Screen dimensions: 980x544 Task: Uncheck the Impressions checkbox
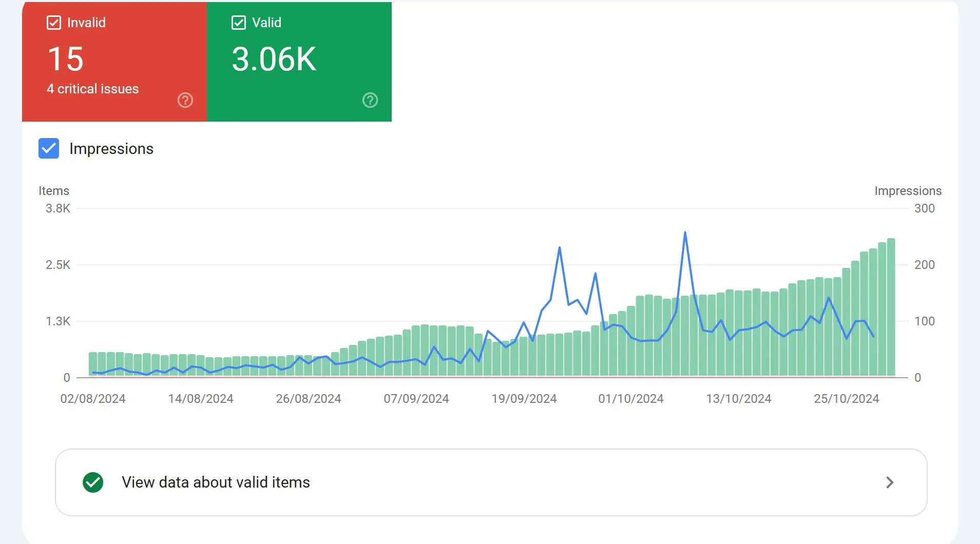click(49, 148)
